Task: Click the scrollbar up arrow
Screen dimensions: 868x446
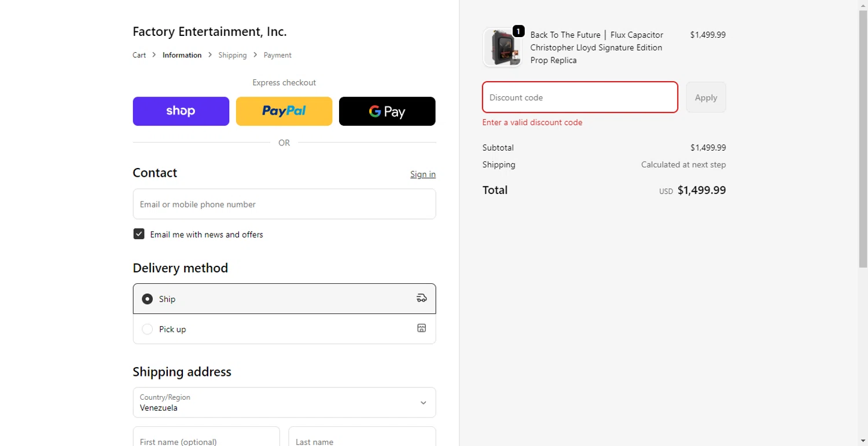Action: 863,5
